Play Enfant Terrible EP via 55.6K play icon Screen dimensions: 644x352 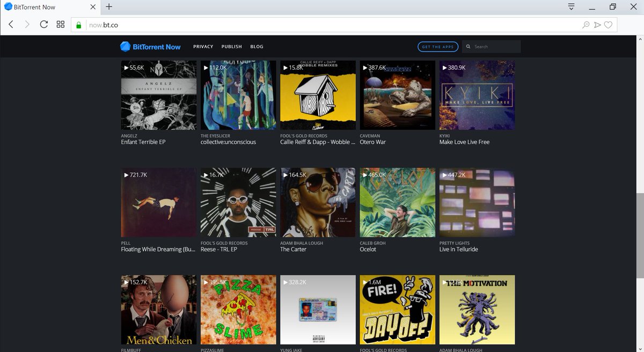(126, 68)
